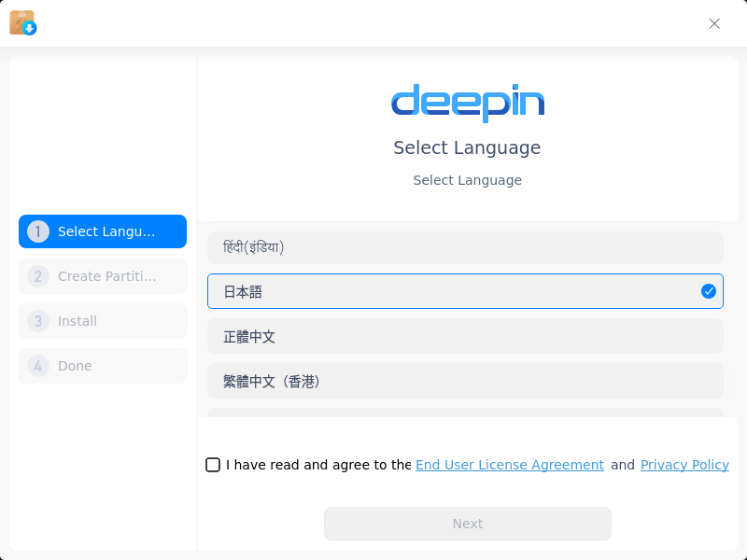The height and width of the screenshot is (560, 747).
Task: Choose 正體中文 from the language list
Action: [465, 336]
